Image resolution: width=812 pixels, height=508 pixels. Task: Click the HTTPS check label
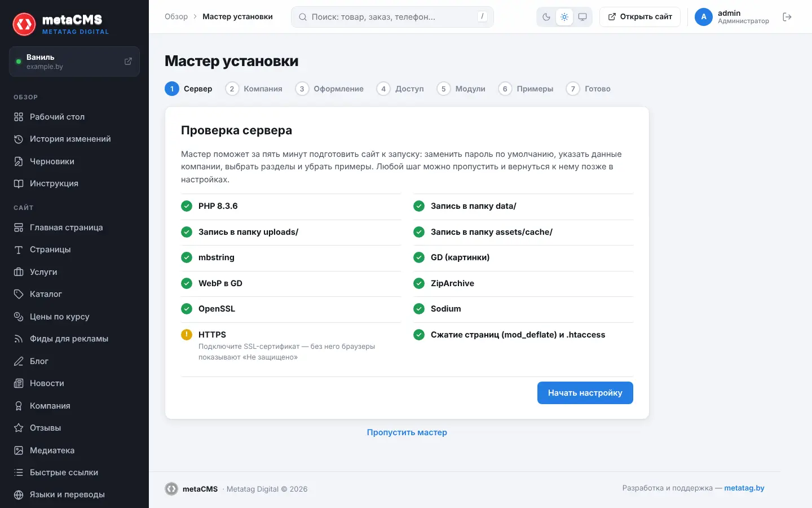tap(212, 335)
